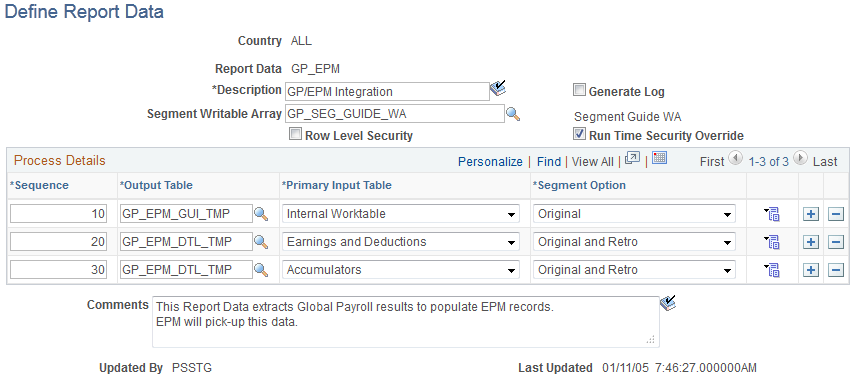
Task: Add row after sequence 30
Action: click(812, 269)
